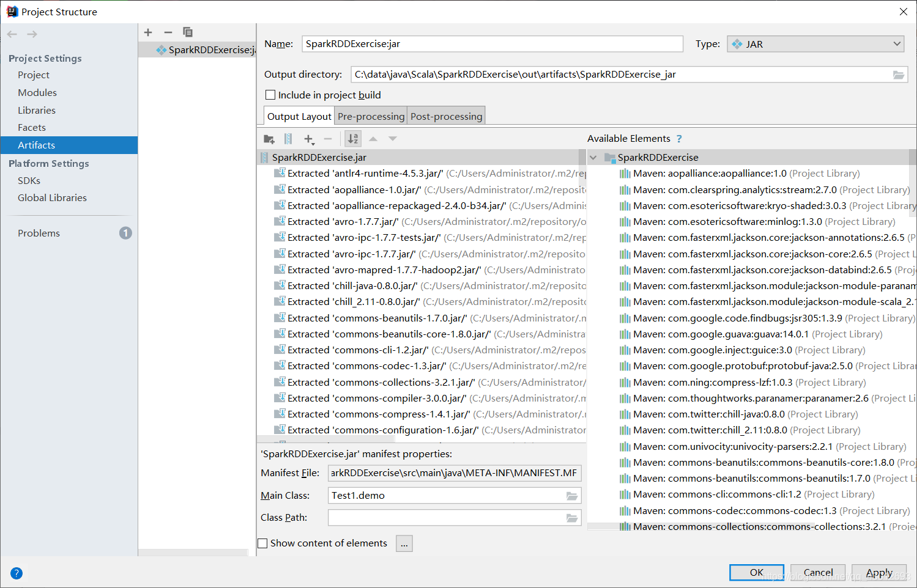
Task: Click the copy artifact icon
Action: click(x=188, y=32)
